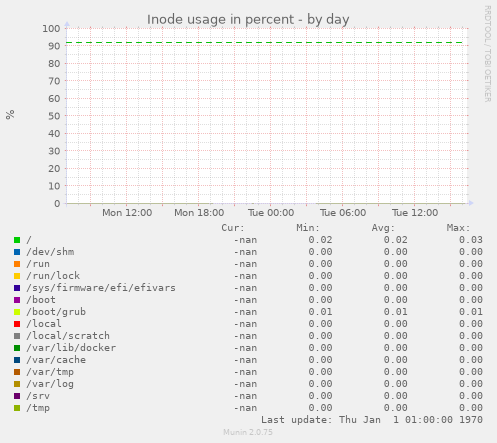Click the dark green swatch for /var/lib/docker
Image resolution: width=497 pixels, height=443 pixels.
tap(17, 348)
